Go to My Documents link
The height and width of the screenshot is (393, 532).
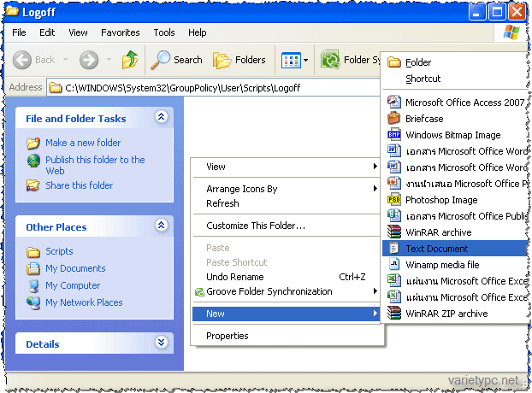pyautogui.click(x=75, y=268)
